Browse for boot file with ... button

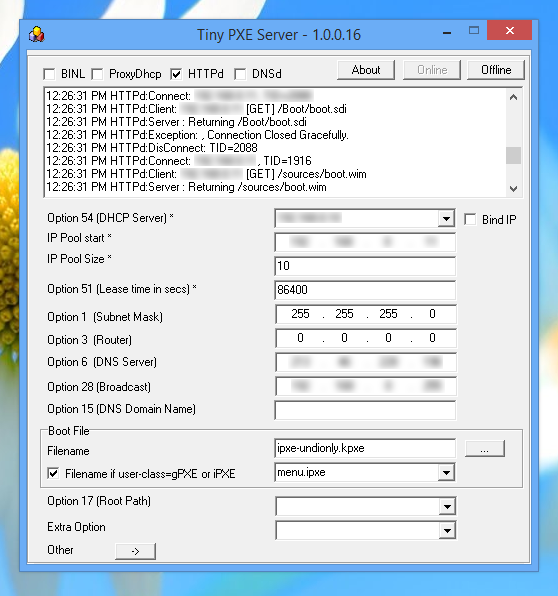[485, 449]
